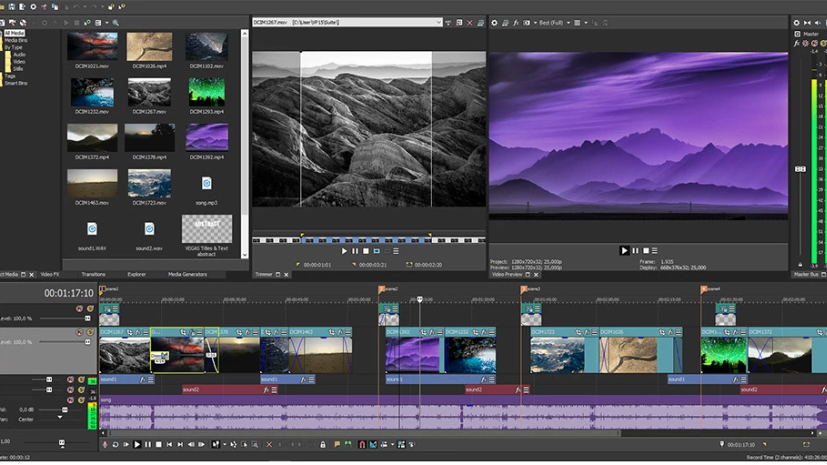Image resolution: width=827 pixels, height=465 pixels.
Task: Click record microphone icon on timeline transport bar
Action: tap(105, 444)
